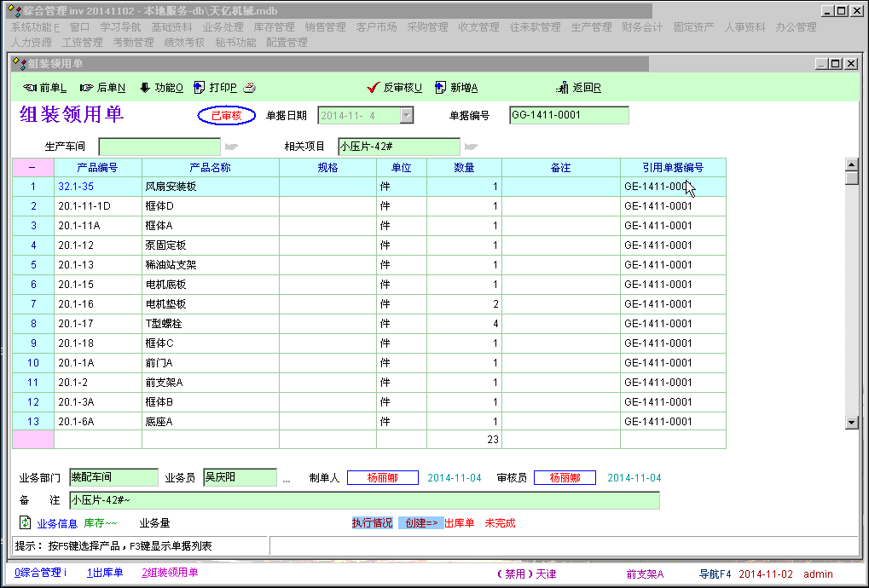The image size is (869, 588).
Task: Open the 功能 function menu button
Action: click(160, 88)
